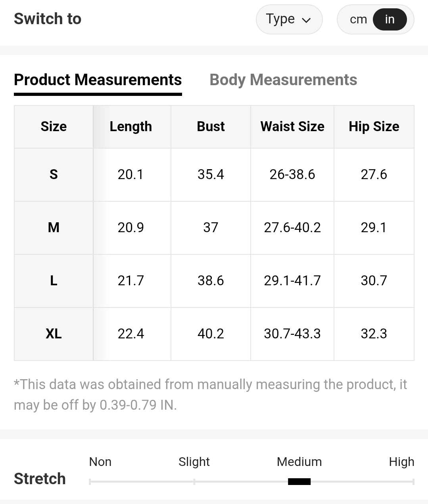Click the Waist Size column header
This screenshot has width=428, height=504.
tap(292, 126)
